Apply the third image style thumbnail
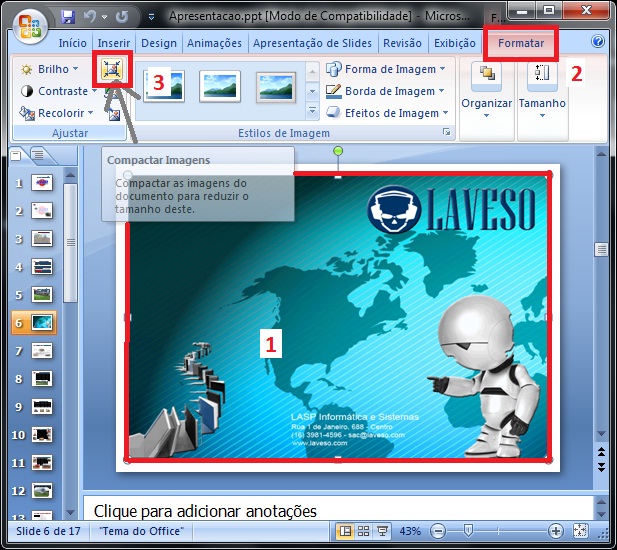Image resolution: width=617 pixels, height=550 pixels. point(276,87)
